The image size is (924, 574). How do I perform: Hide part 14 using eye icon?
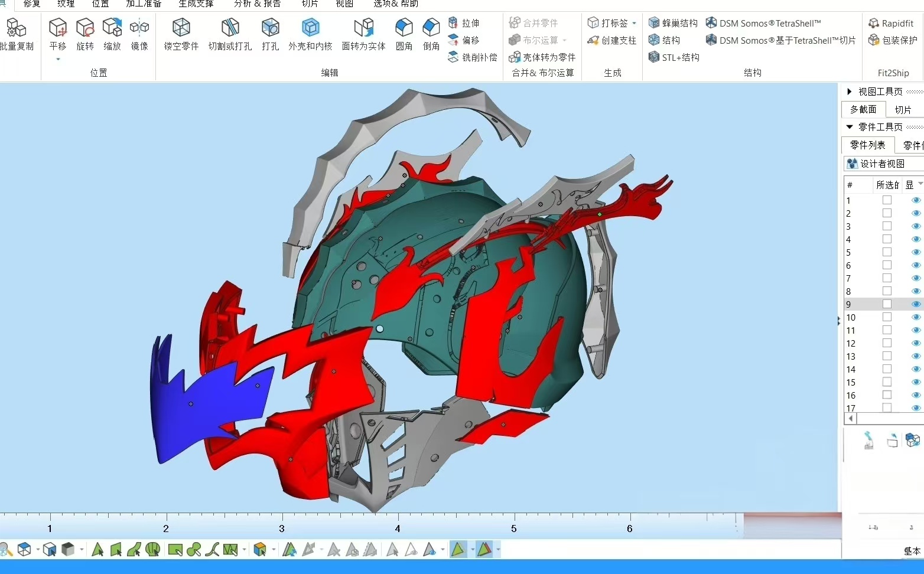pos(916,369)
